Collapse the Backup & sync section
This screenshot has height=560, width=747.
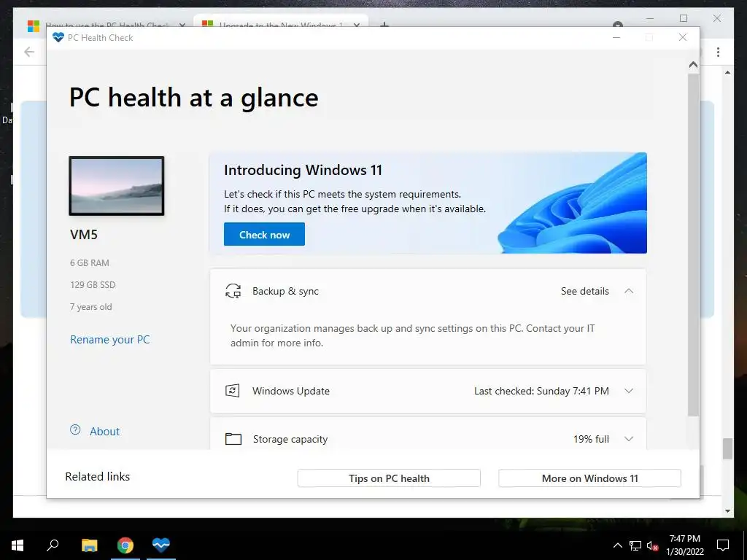pos(629,291)
